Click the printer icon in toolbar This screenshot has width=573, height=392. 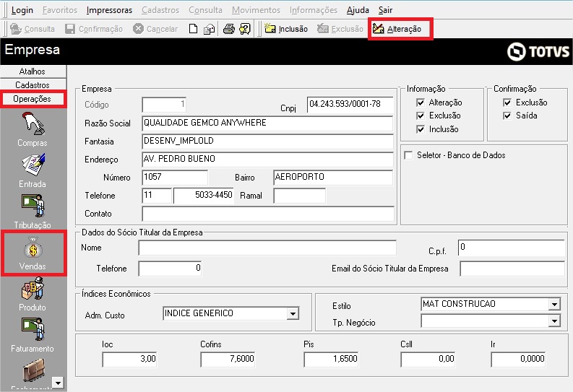(229, 29)
